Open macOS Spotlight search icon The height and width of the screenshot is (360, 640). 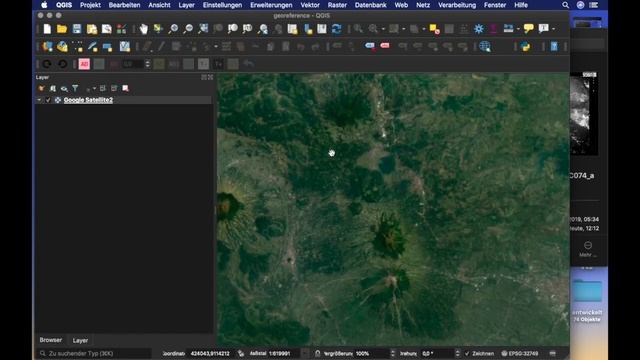coord(565,5)
